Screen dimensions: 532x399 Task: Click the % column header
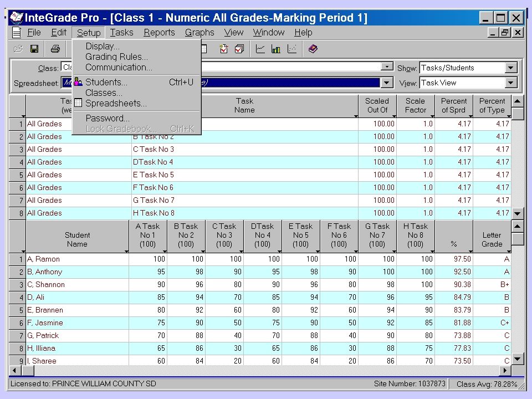coord(454,237)
